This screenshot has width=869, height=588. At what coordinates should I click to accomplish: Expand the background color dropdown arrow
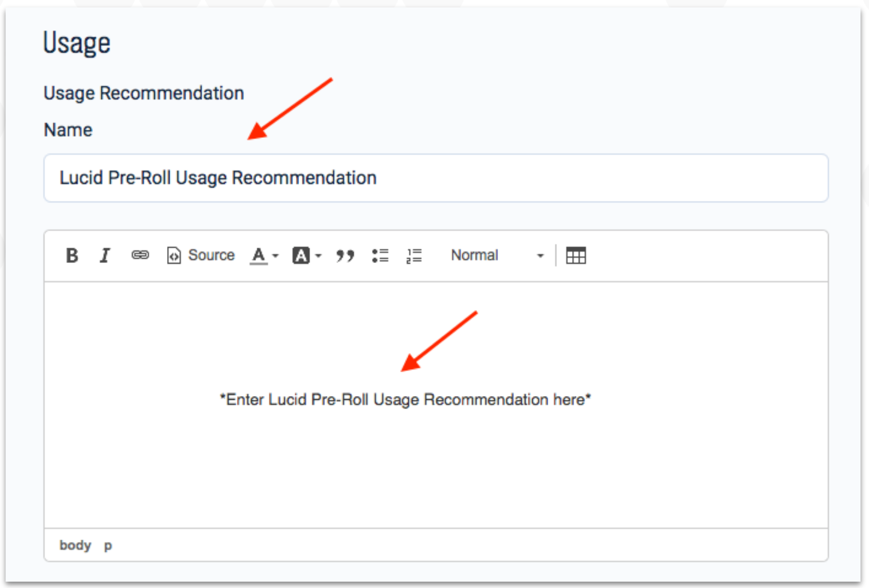(x=318, y=256)
